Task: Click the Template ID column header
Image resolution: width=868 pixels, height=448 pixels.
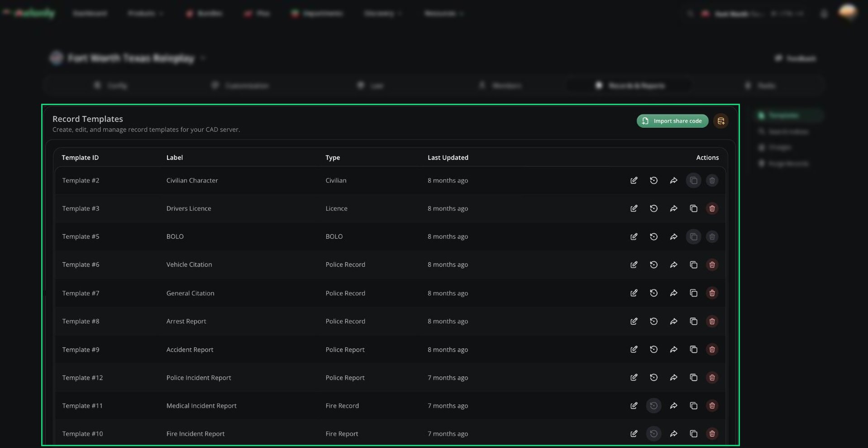Action: point(80,158)
